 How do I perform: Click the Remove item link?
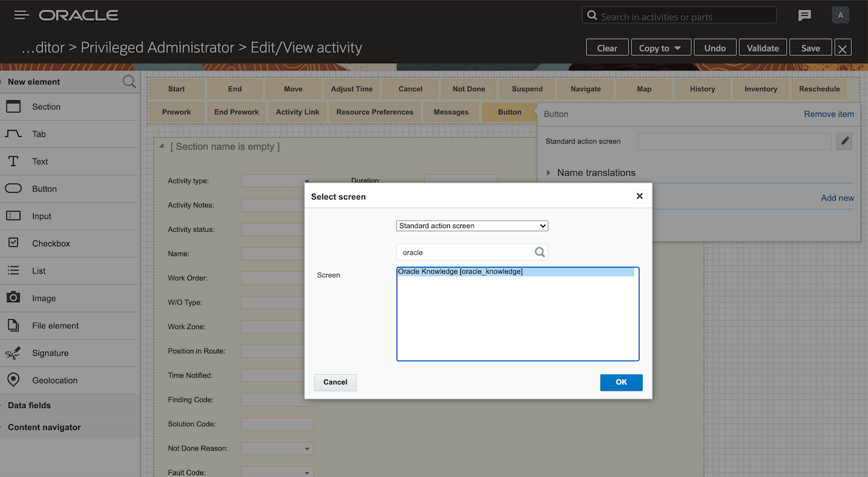(829, 114)
